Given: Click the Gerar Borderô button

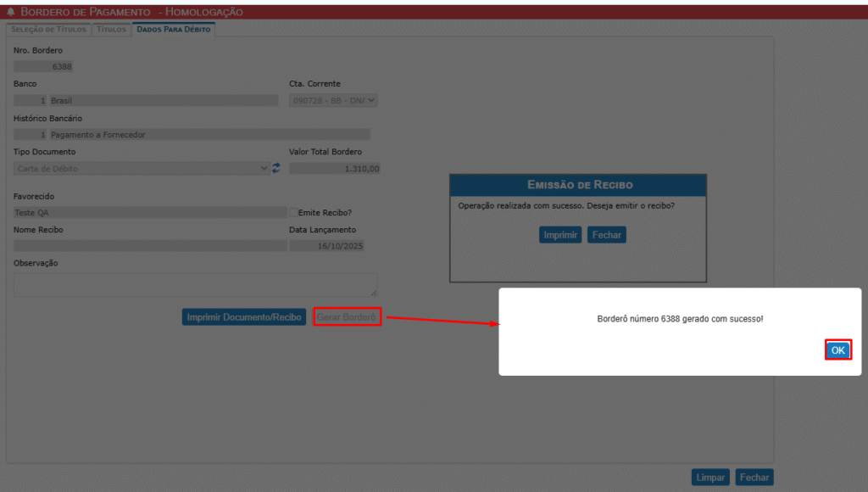Looking at the screenshot, I should pos(347,317).
